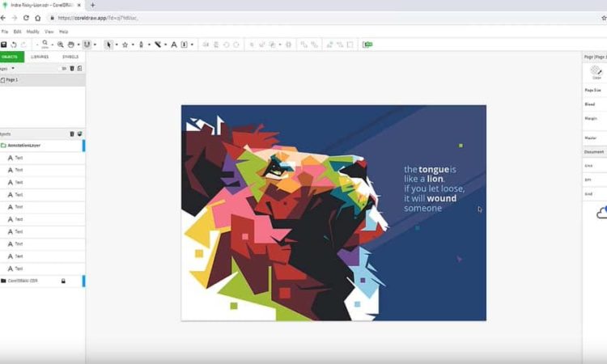The height and width of the screenshot is (364, 607).
Task: Click the Color picker in the Page panel
Action: coord(596,71)
